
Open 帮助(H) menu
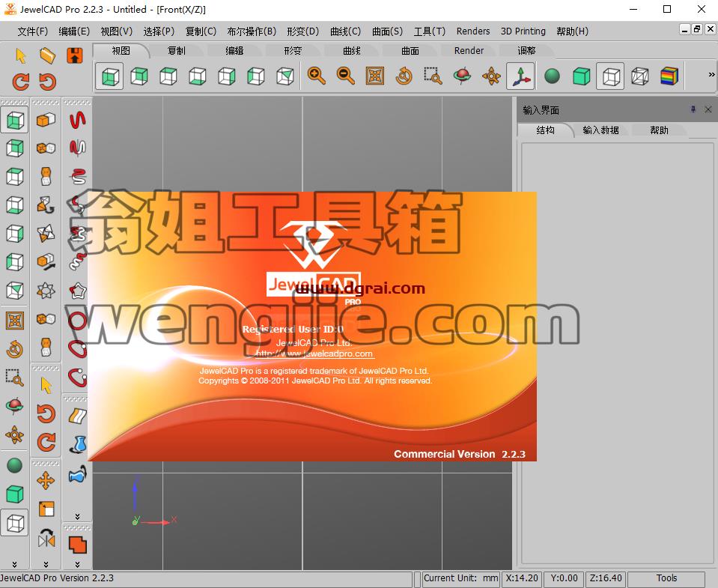[573, 31]
